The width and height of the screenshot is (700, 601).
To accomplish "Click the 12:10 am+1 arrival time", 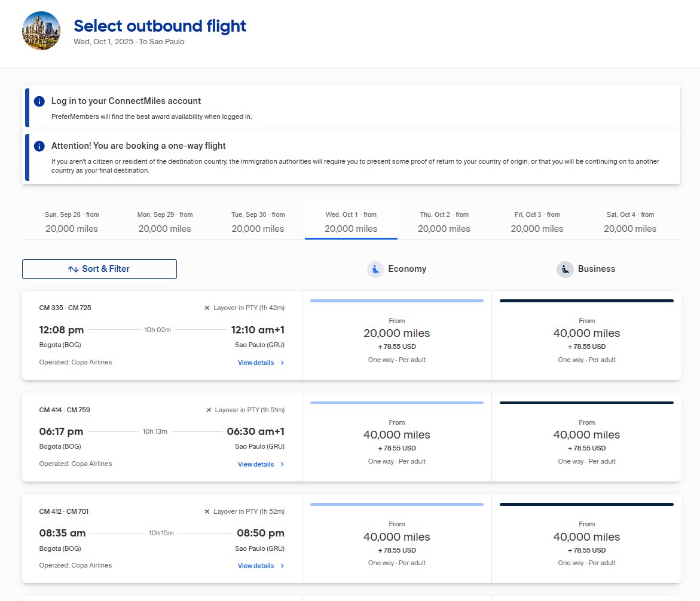I will [258, 330].
